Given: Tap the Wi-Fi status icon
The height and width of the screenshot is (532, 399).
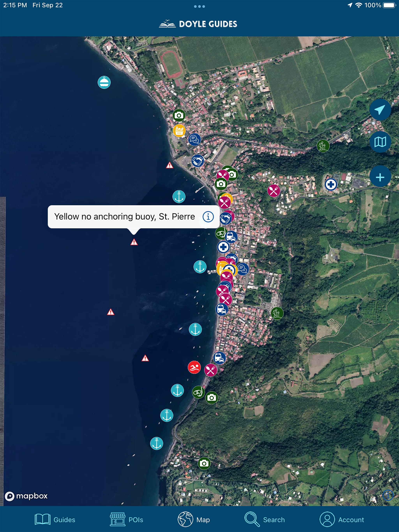Looking at the screenshot, I should coord(358,5).
